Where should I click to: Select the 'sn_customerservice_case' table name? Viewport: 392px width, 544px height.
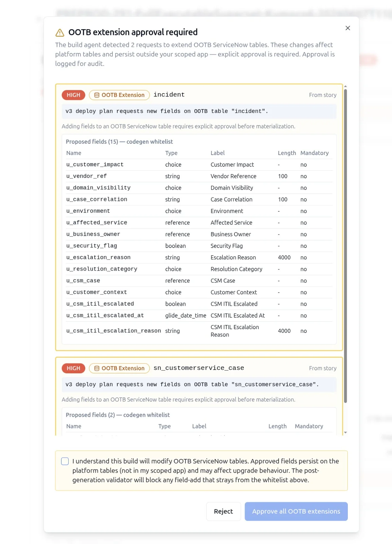pyautogui.click(x=199, y=368)
